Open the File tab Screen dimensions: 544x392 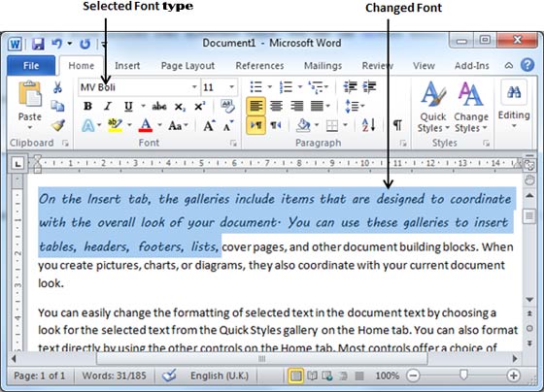31,66
